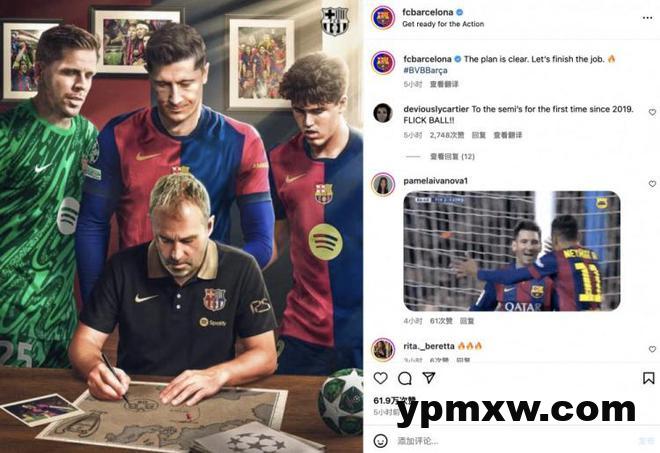Like pamelaivanova1's comment

652,184
